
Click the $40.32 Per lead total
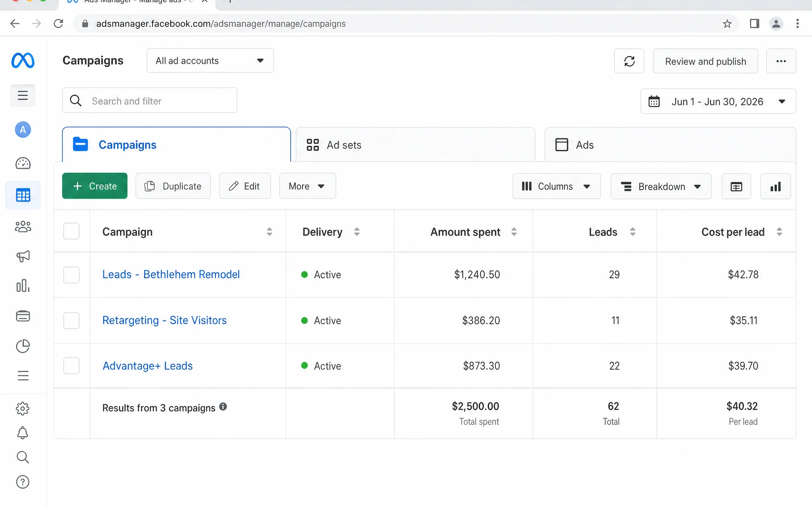click(x=742, y=406)
